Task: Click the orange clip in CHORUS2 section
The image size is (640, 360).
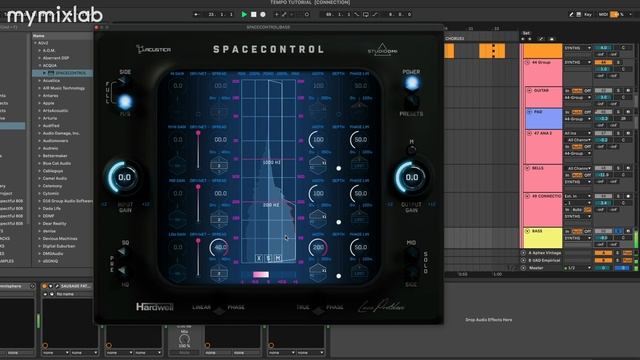Action: coord(492,51)
